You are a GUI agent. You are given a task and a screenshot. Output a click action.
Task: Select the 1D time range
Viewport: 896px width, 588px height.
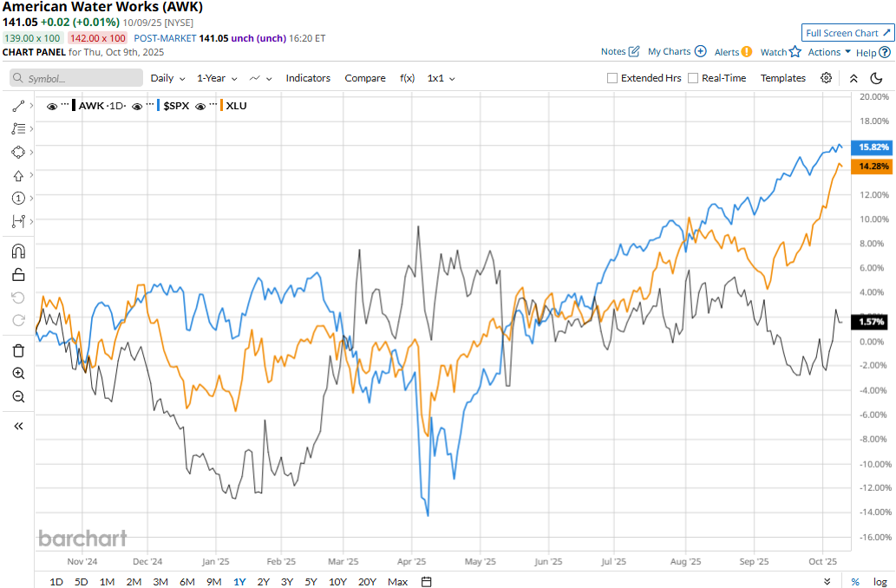tap(56, 582)
